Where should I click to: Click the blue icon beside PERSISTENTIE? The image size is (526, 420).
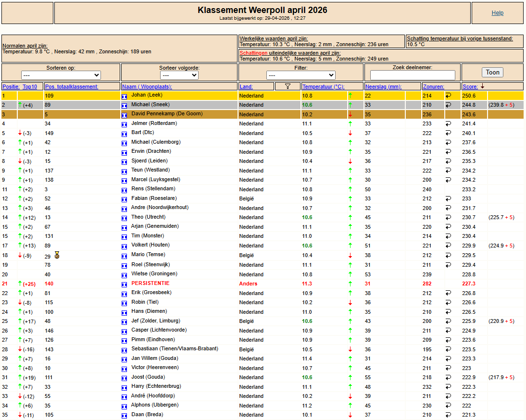tap(125, 284)
